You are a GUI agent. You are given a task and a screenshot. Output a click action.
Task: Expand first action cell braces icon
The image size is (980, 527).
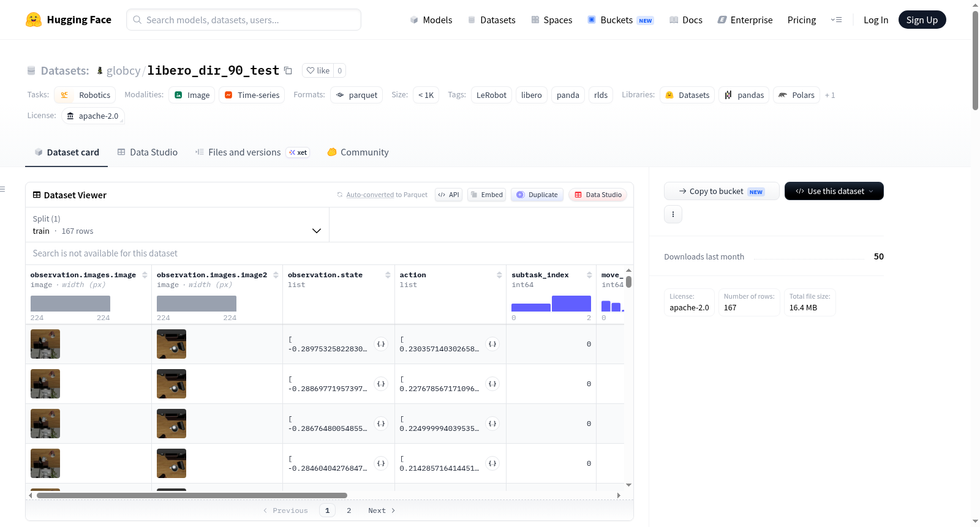point(492,344)
